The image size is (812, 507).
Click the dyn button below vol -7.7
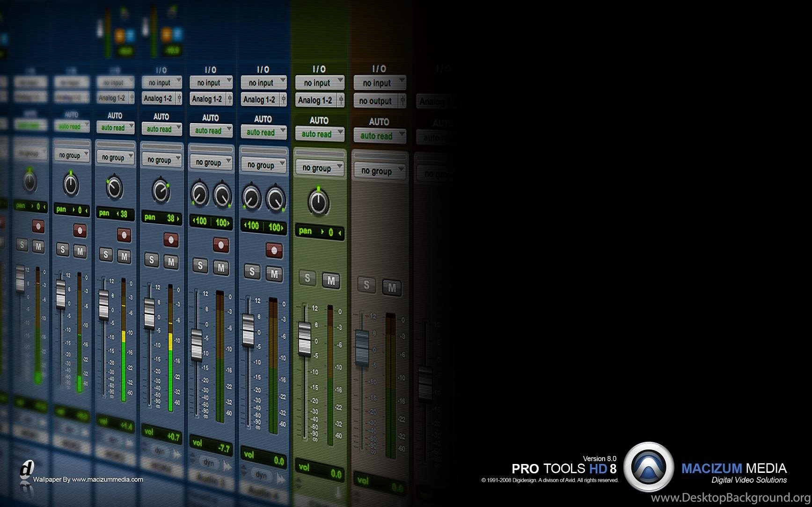click(x=208, y=463)
